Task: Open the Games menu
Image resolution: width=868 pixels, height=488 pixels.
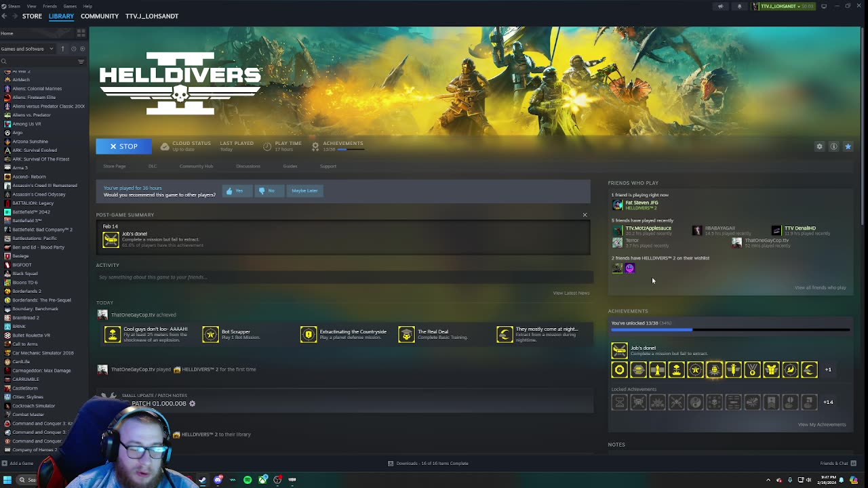Action: tap(70, 6)
